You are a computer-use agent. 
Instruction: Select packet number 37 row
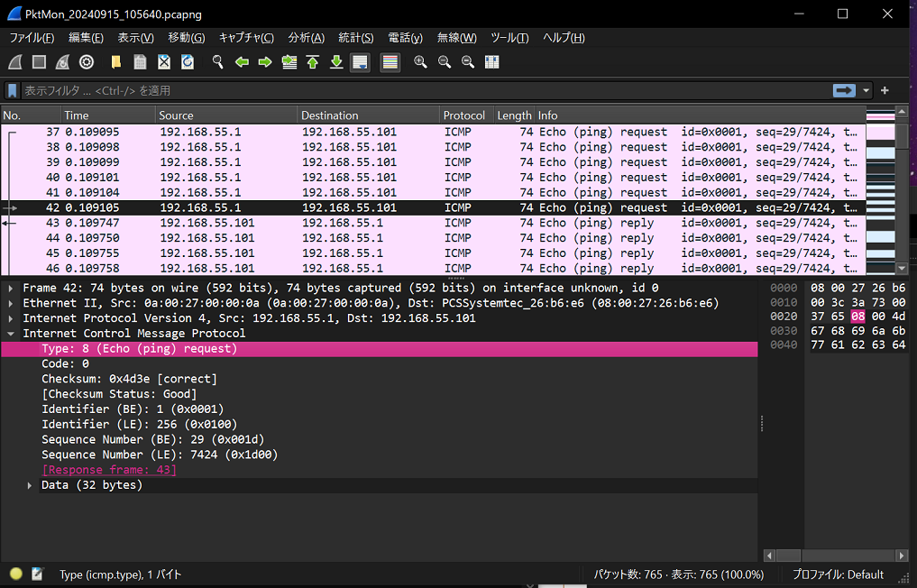pos(433,132)
